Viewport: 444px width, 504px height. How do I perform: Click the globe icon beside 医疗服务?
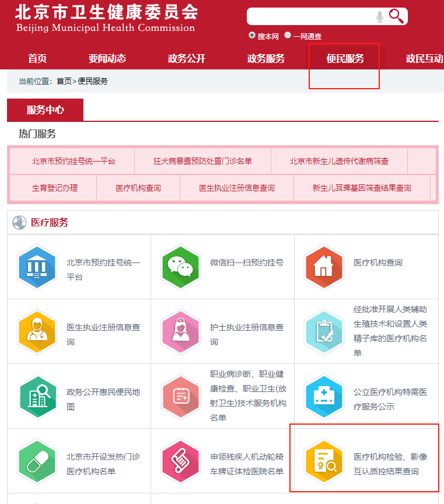pos(19,222)
